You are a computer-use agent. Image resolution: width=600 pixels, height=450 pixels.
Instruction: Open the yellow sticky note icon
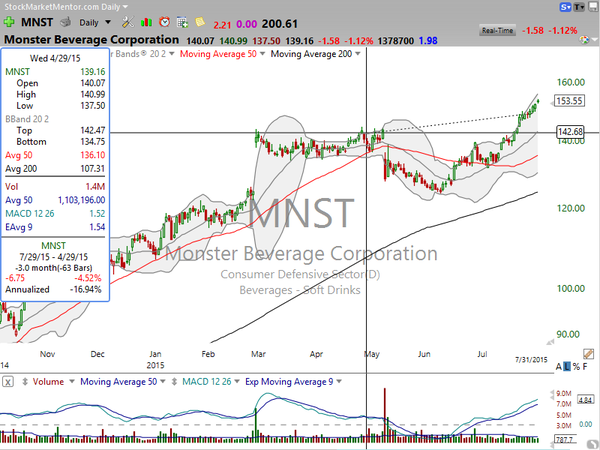[200, 22]
